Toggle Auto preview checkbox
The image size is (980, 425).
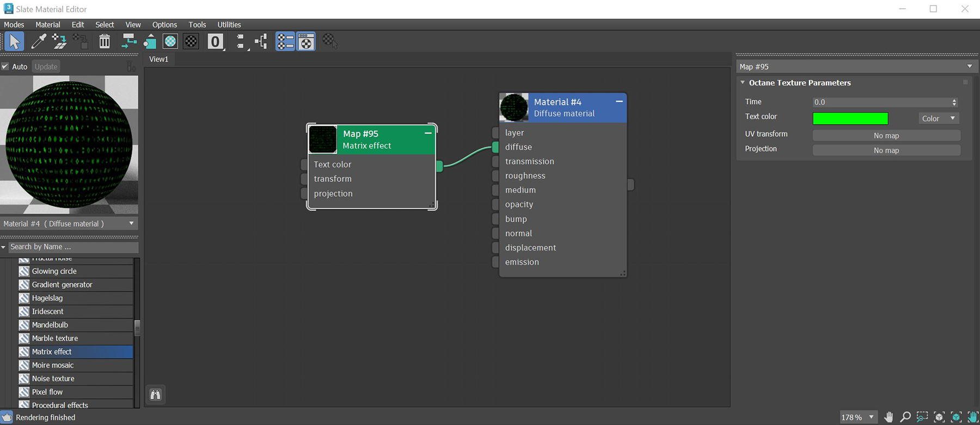5,66
